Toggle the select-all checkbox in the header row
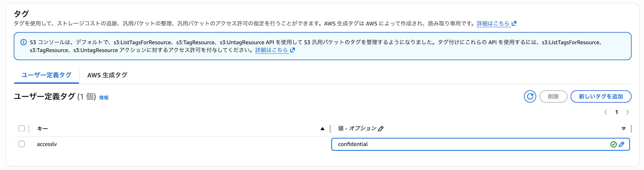Viewport: 644px width, 170px height. click(22, 129)
